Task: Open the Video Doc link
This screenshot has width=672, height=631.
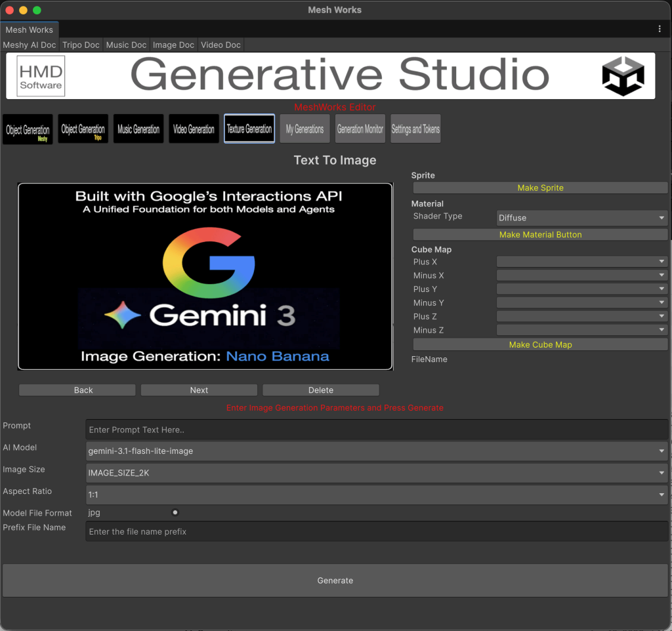Action: 220,45
